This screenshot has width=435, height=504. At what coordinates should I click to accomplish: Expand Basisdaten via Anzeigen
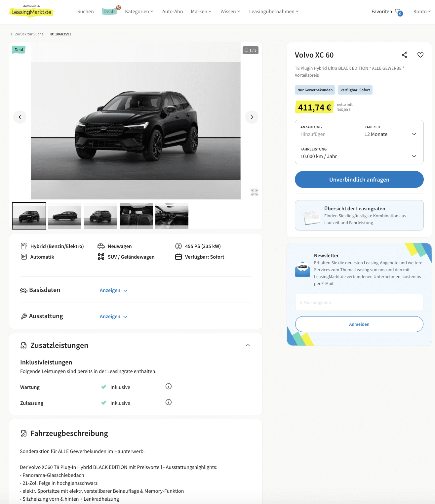click(x=114, y=290)
